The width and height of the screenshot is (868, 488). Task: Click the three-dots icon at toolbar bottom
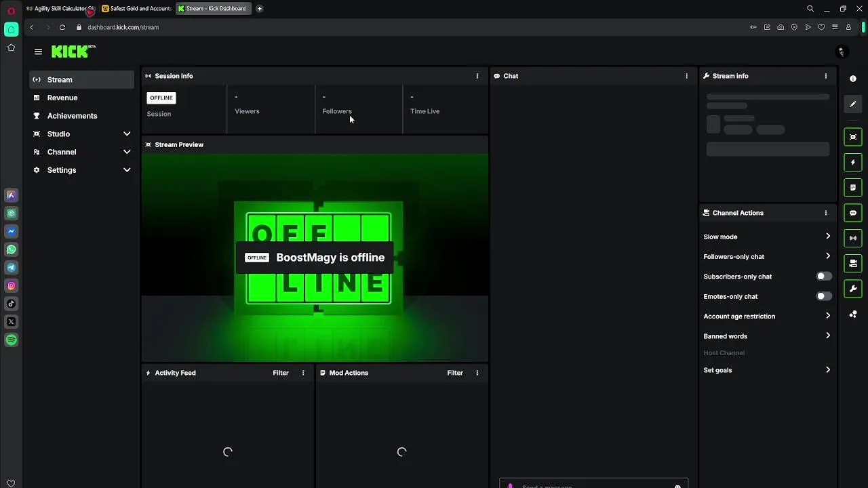click(853, 314)
